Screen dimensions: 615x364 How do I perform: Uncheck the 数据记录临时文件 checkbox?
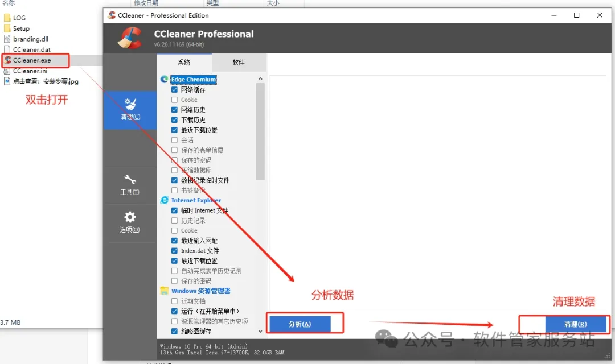point(175,180)
